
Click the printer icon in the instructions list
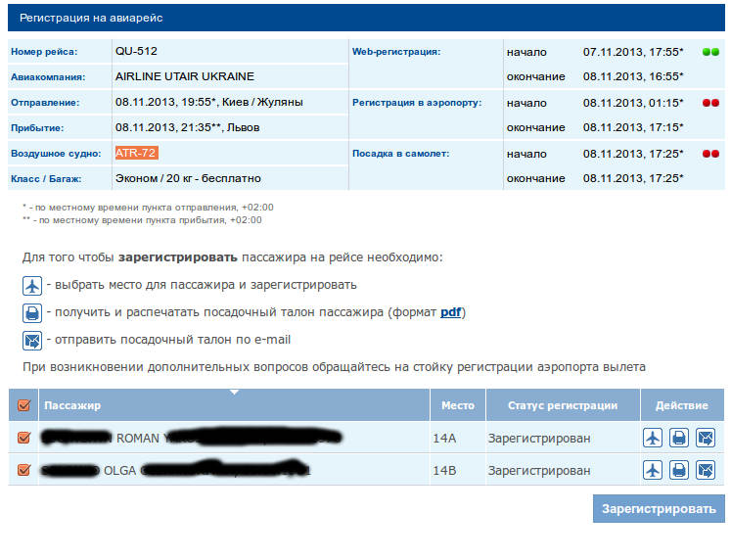pyautogui.click(x=32, y=313)
